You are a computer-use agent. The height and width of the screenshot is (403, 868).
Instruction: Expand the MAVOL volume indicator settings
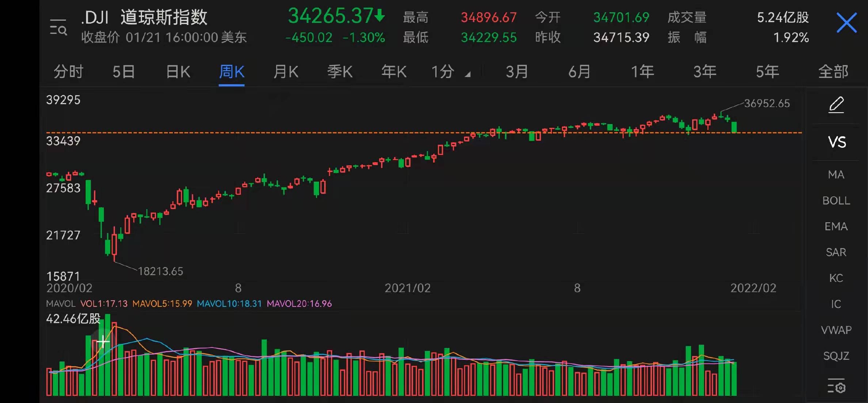coord(61,304)
